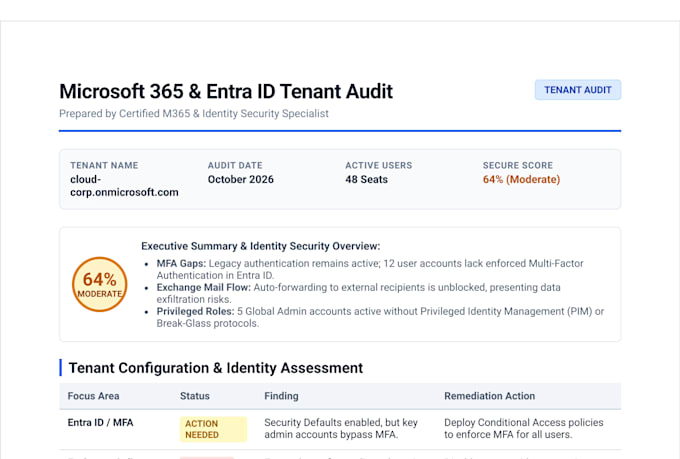Select the finding Security Defaults enabled text
The width and height of the screenshot is (680, 459).
[x=341, y=429]
